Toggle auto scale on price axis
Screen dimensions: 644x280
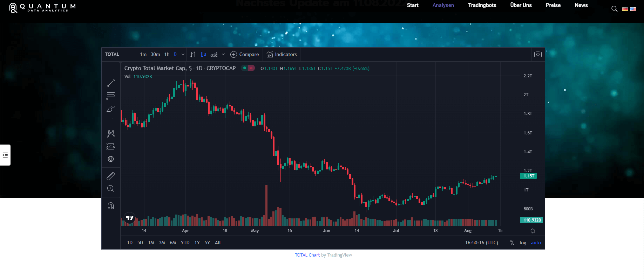tap(536, 243)
